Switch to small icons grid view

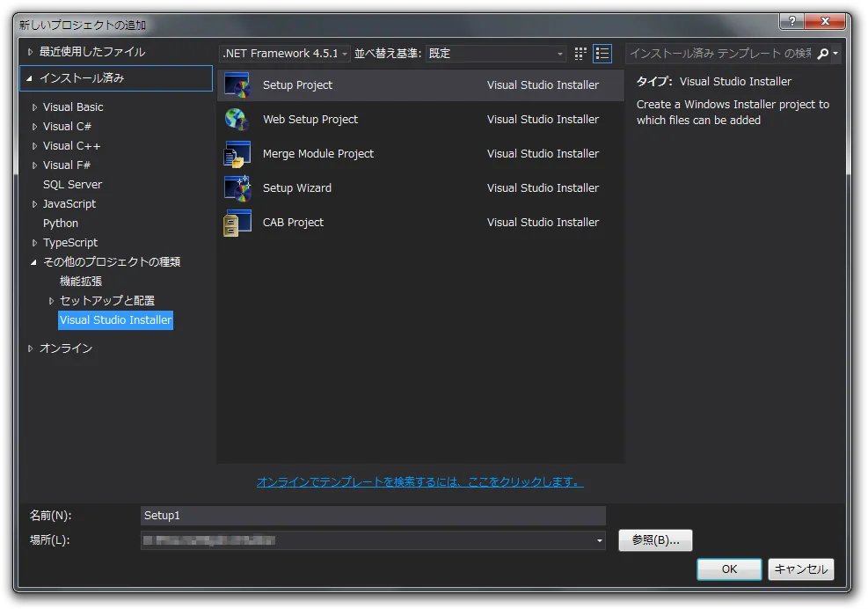580,53
